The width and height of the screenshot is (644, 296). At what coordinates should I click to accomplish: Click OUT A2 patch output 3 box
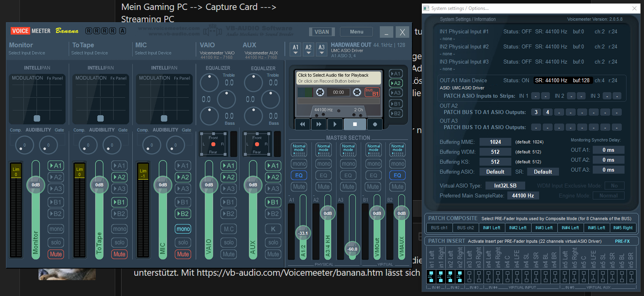pyautogui.click(x=536, y=112)
